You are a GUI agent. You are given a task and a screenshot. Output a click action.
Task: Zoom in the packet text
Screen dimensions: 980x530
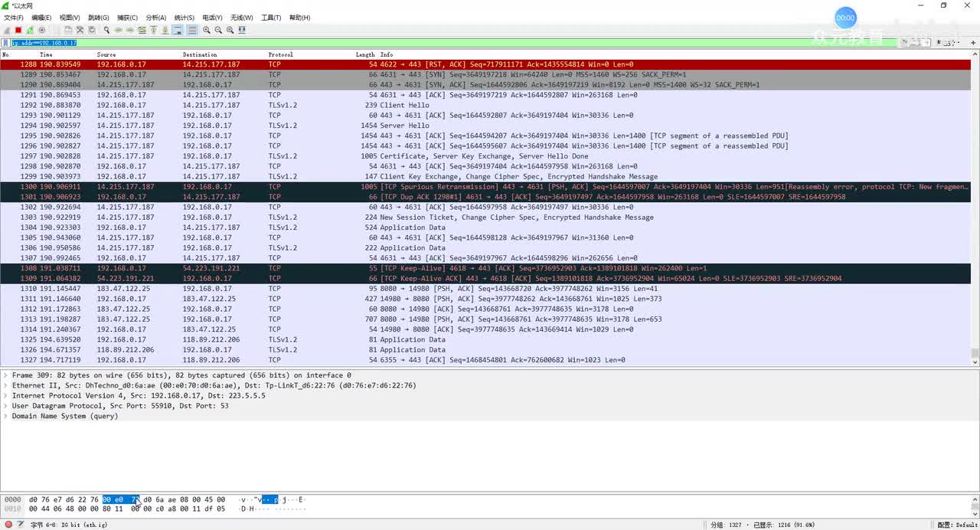click(x=207, y=30)
